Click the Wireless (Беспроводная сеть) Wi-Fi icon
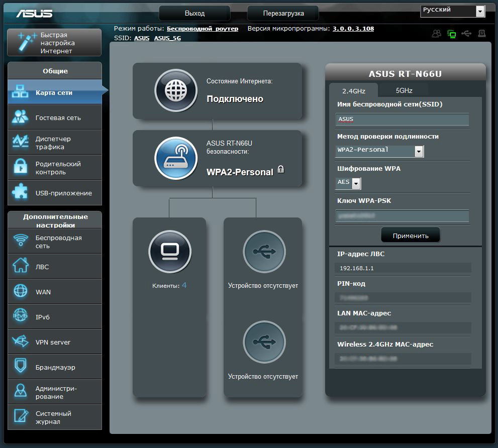The width and height of the screenshot is (498, 448). click(x=21, y=241)
